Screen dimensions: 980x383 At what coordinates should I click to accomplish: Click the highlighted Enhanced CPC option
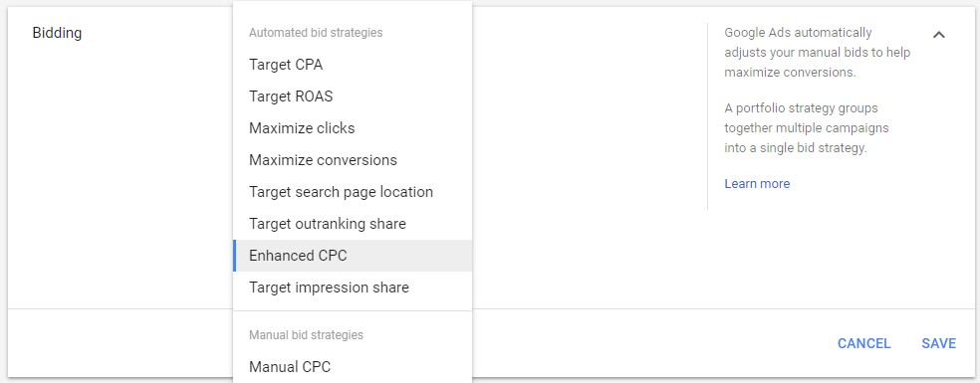click(353, 256)
